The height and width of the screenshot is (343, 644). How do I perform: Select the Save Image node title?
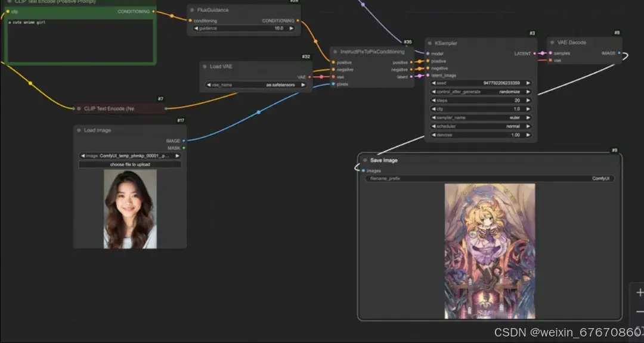pos(383,160)
